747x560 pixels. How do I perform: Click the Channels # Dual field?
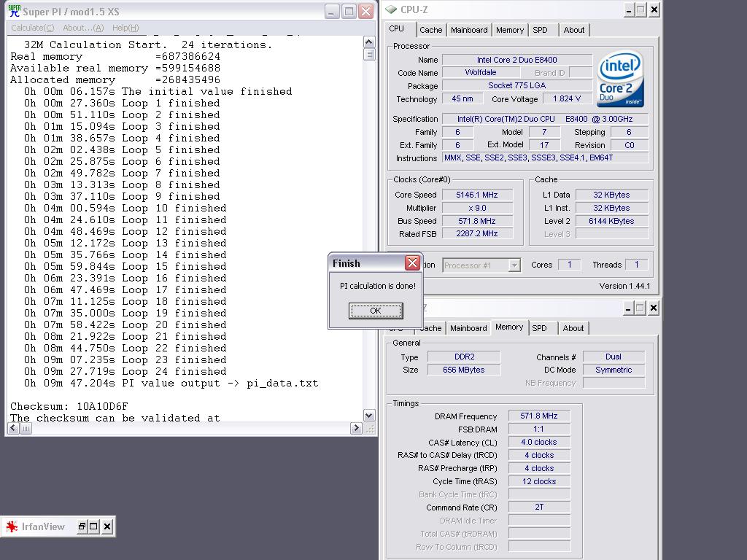pyautogui.click(x=614, y=357)
